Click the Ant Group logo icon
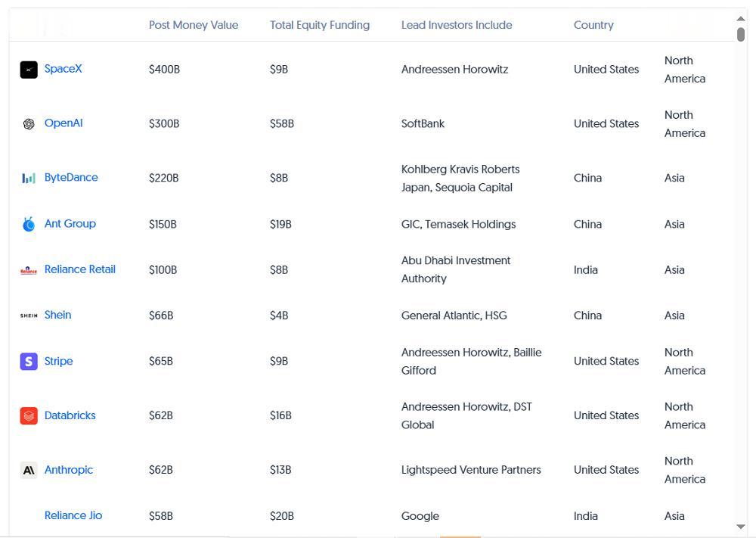 coord(29,224)
